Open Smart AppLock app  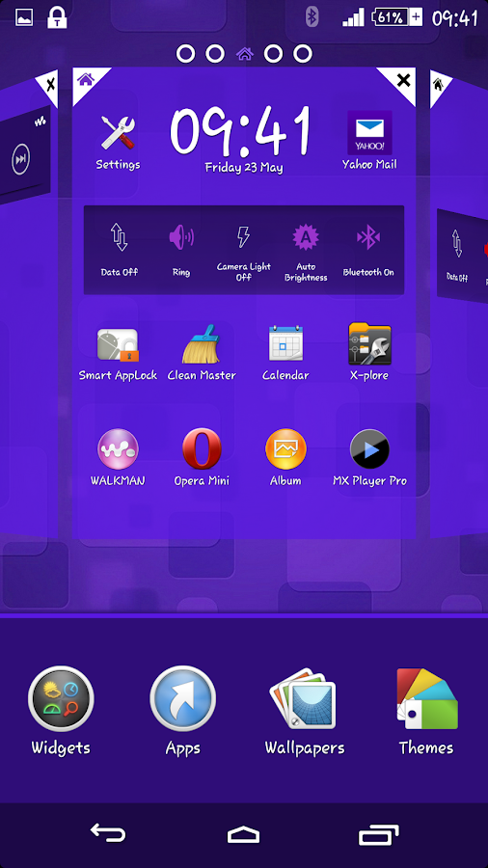point(118,353)
